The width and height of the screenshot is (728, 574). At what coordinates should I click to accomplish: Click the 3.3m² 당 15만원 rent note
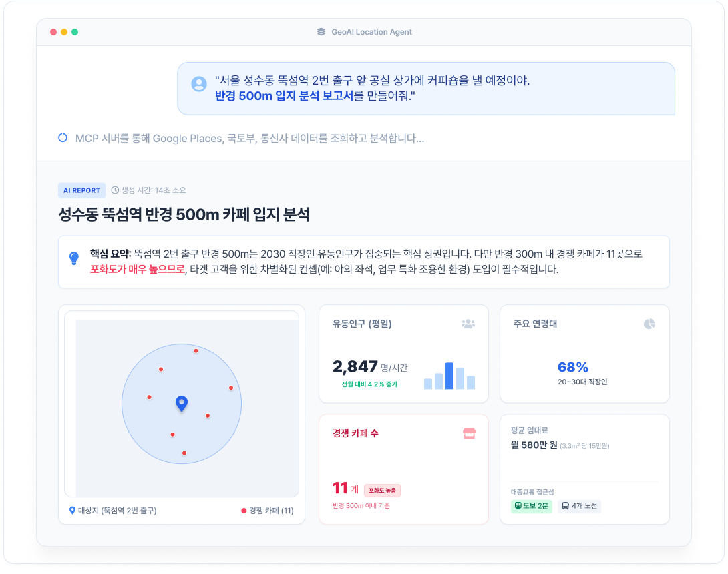pyautogui.click(x=584, y=446)
